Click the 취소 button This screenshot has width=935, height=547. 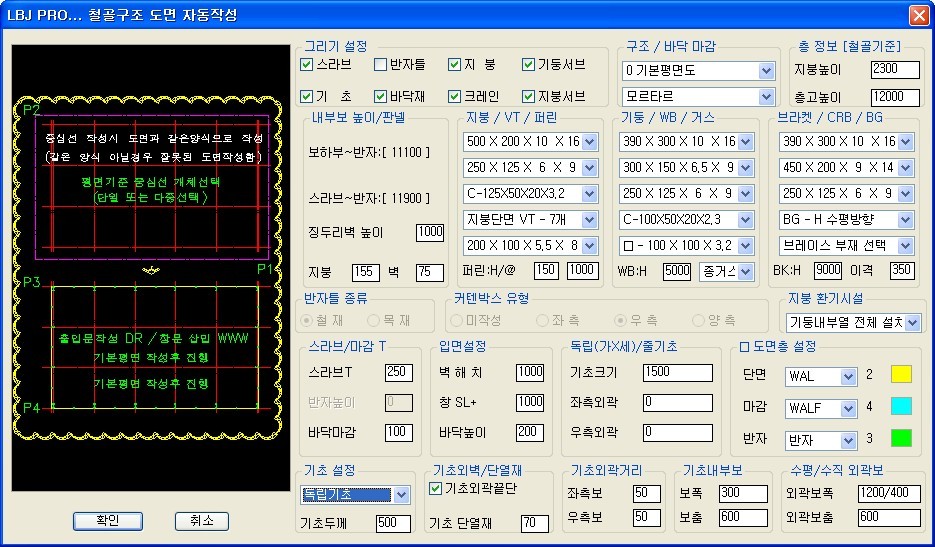[x=201, y=521]
